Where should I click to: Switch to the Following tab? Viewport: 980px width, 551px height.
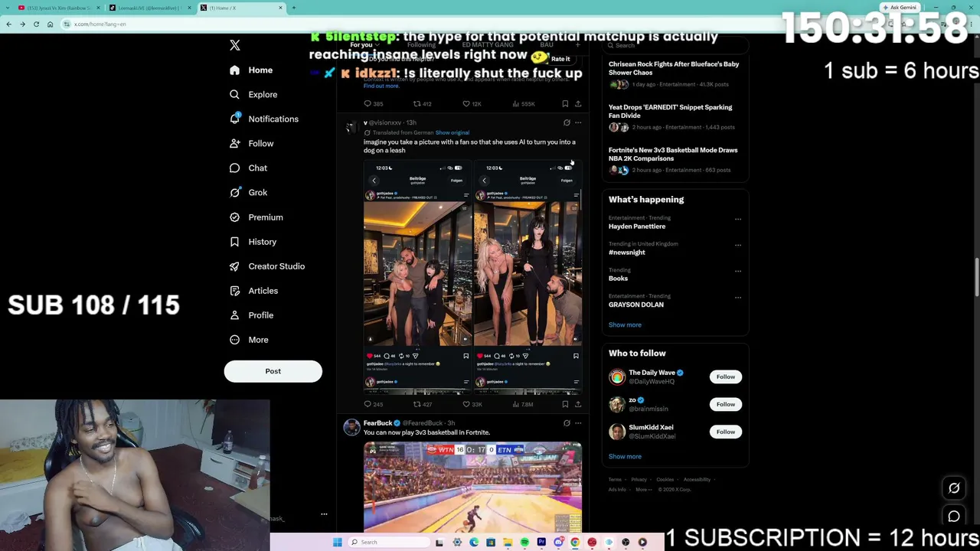(421, 45)
